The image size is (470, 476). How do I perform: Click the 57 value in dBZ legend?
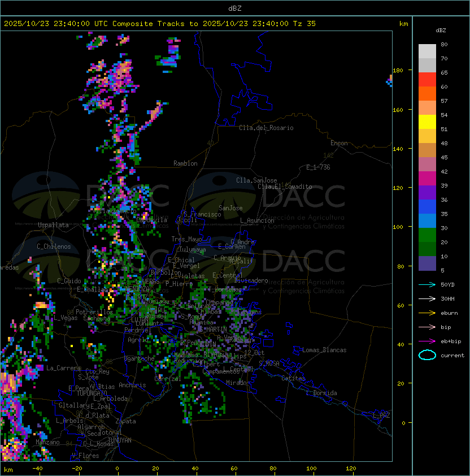[x=444, y=101]
